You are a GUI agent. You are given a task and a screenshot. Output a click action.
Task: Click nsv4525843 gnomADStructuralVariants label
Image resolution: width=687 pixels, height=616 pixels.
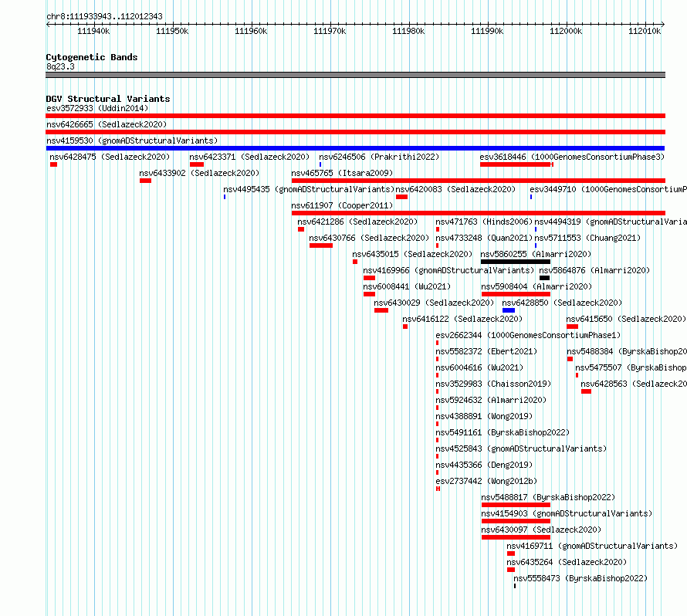coord(521,448)
